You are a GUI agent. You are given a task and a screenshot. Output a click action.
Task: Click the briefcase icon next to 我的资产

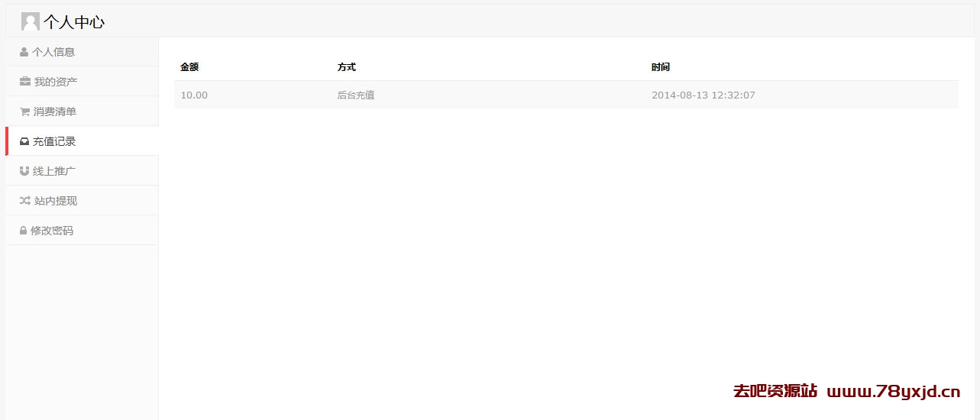click(25, 82)
